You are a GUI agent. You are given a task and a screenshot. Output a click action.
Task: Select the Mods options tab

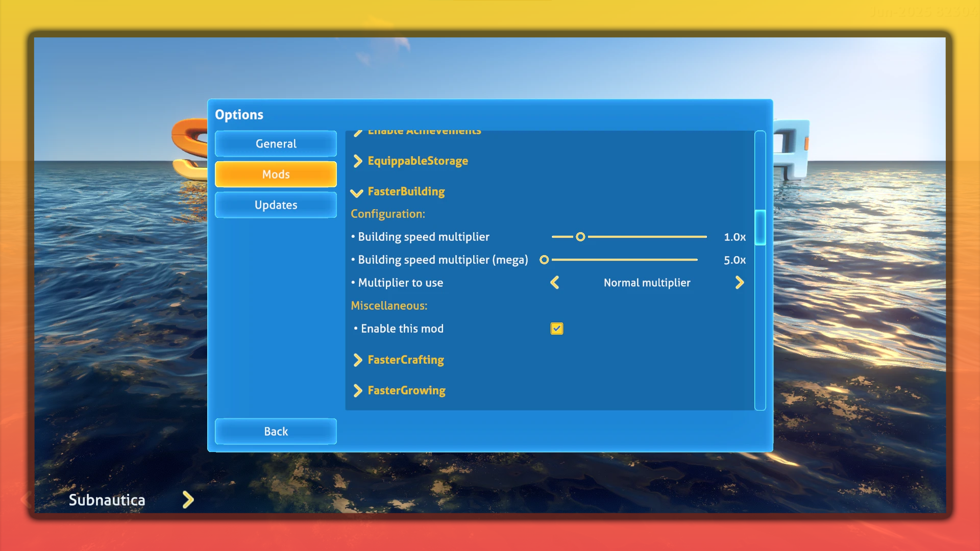pyautogui.click(x=276, y=174)
